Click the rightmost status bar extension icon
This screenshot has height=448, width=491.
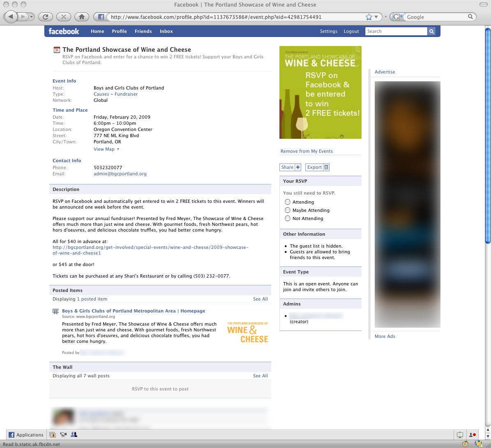pos(478,444)
